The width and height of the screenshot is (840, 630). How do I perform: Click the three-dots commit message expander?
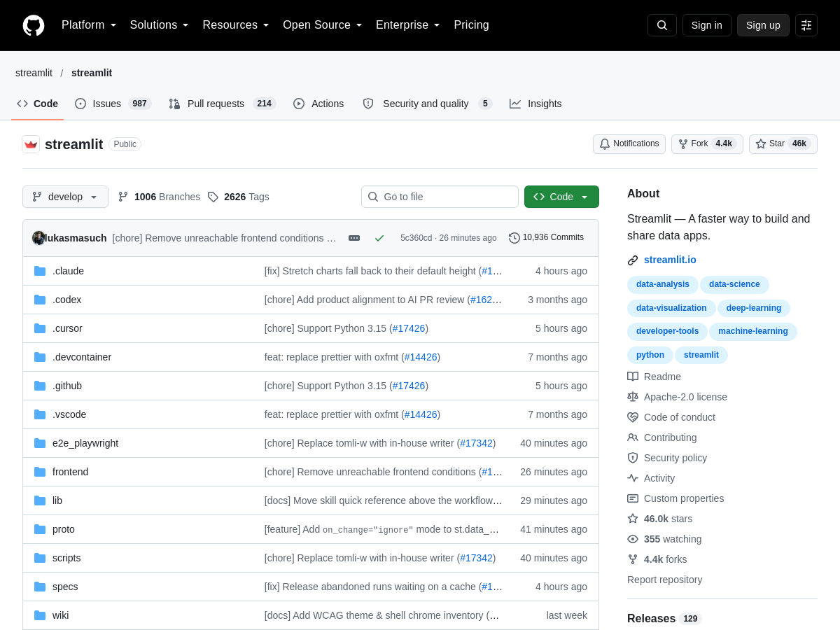[x=354, y=238]
